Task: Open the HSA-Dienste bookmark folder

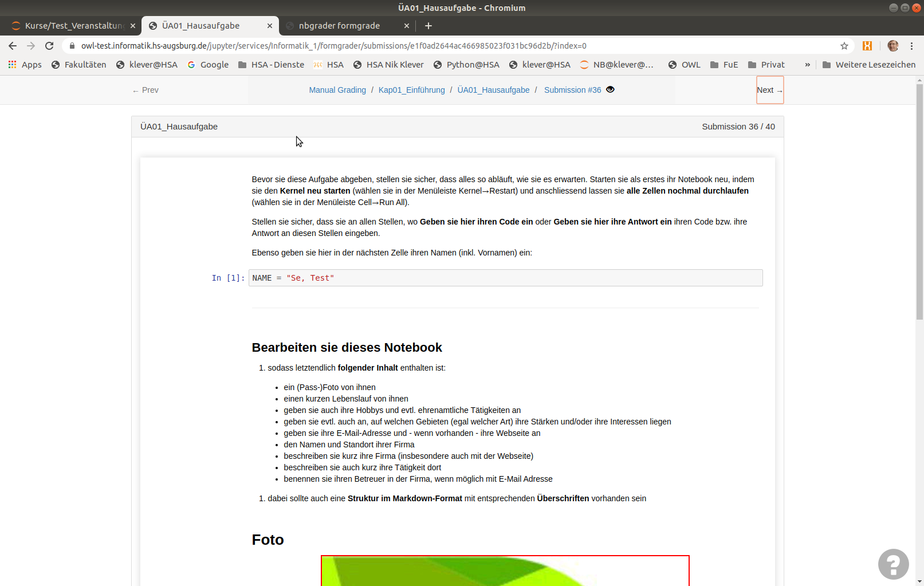Action: click(271, 65)
